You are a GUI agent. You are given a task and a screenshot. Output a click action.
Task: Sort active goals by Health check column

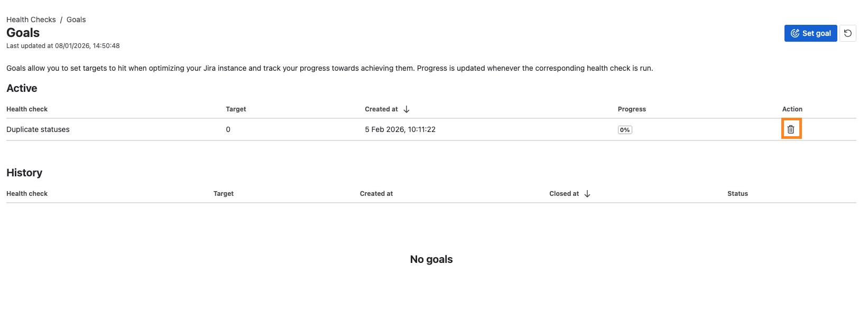tap(26, 109)
